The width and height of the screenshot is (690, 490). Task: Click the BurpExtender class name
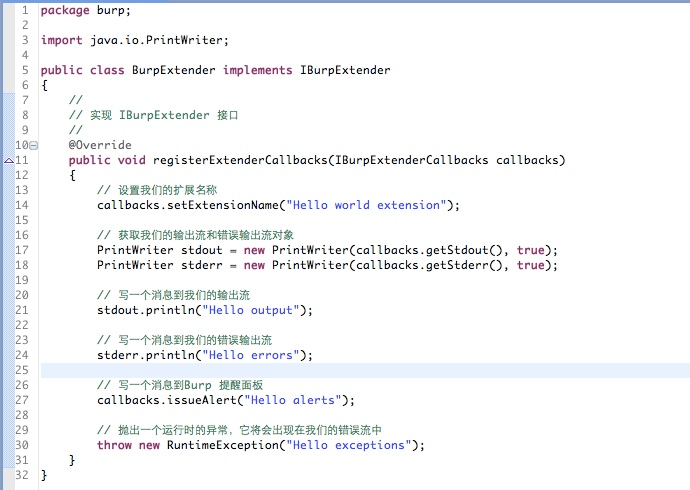coord(174,70)
